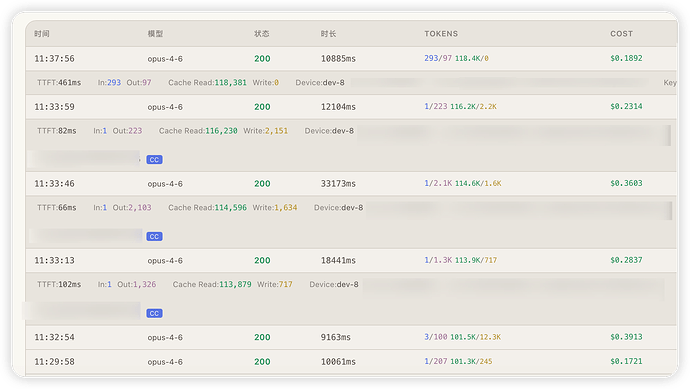Click Device:dev-8 in the 11:37:56 details
Viewport: 690px width, 389px height.
pos(320,83)
